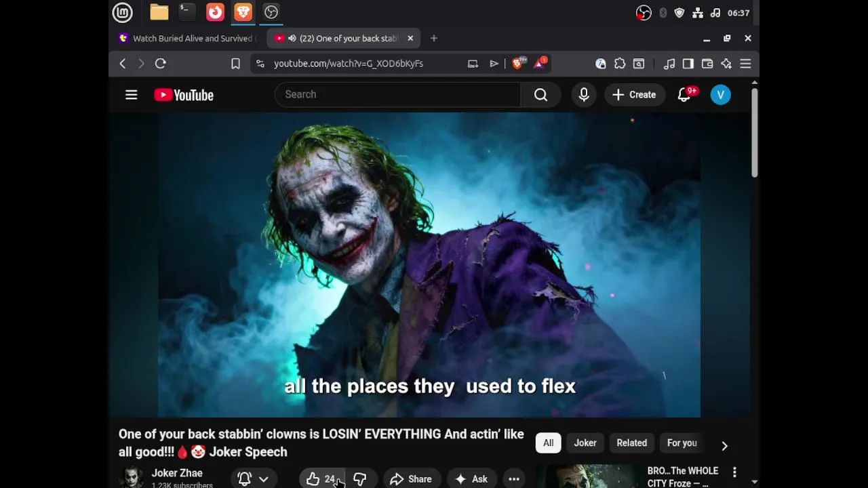Focus the YouTube search box
Screen dimensions: 868x488
pyautogui.click(x=397, y=95)
